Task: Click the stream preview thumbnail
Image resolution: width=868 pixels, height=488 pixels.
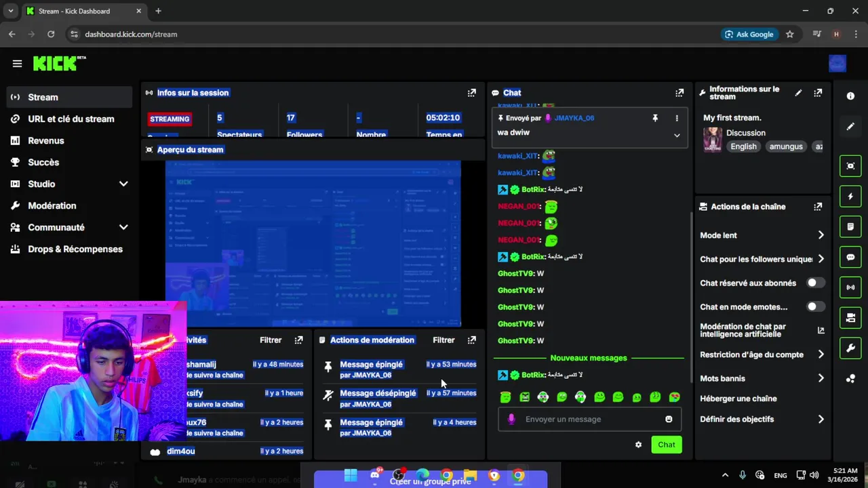Action: tap(313, 243)
